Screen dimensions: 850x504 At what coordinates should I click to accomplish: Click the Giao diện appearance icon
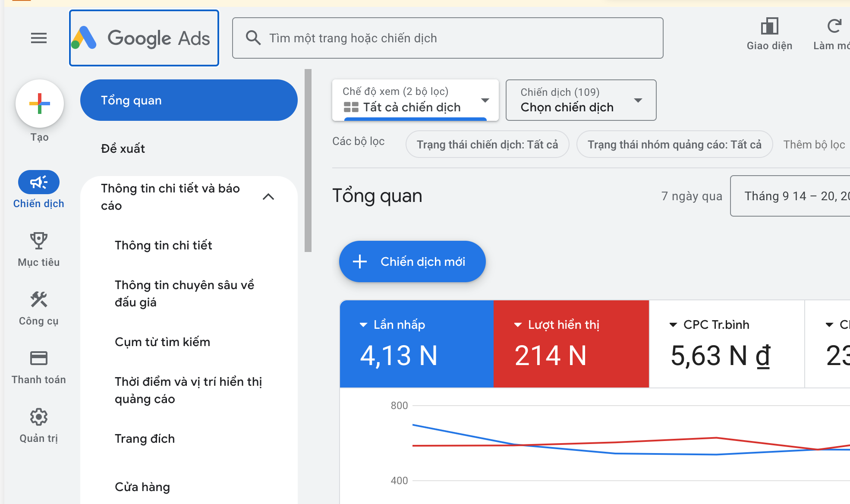pyautogui.click(x=769, y=27)
